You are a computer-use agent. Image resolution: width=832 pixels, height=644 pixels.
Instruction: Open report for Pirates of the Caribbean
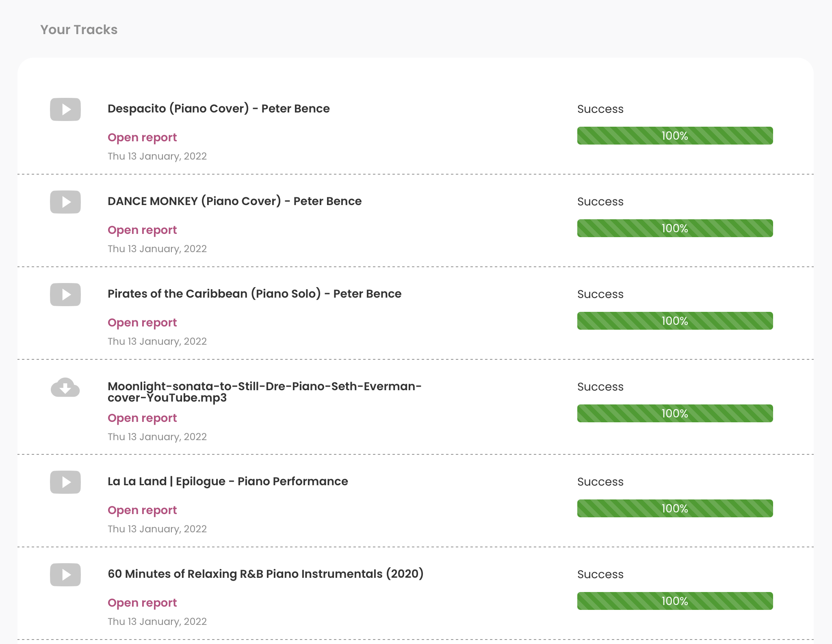point(142,322)
